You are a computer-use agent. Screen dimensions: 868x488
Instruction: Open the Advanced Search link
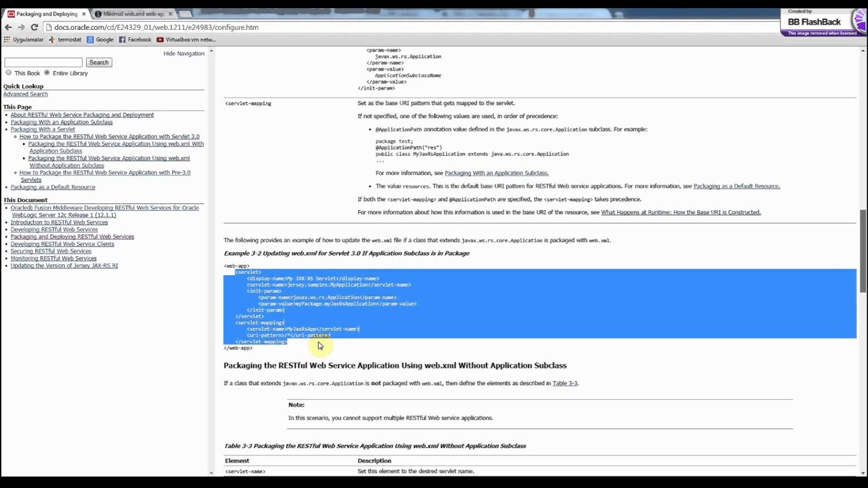pyautogui.click(x=25, y=94)
